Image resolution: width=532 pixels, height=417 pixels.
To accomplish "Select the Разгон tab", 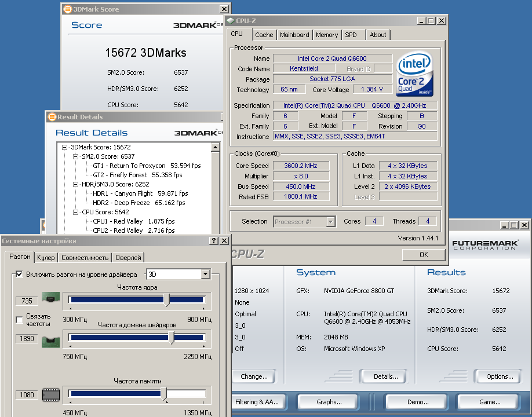I will tap(20, 257).
